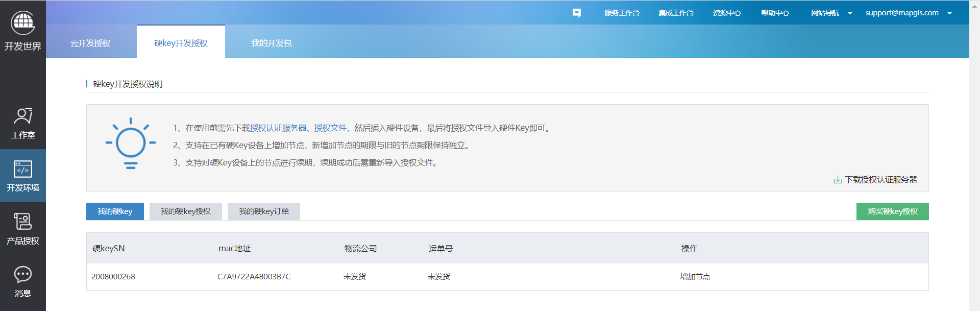
Task: Click the 开发世界 globe logo icon
Action: click(23, 22)
